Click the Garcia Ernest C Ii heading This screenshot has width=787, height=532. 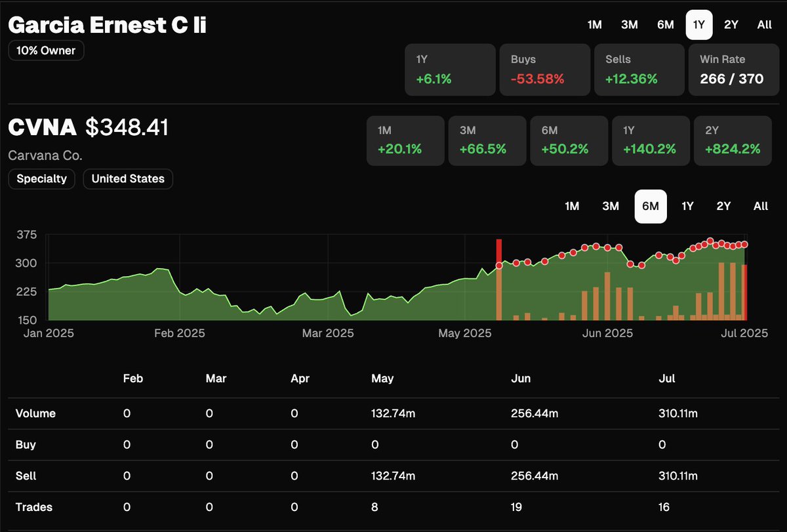(x=108, y=25)
